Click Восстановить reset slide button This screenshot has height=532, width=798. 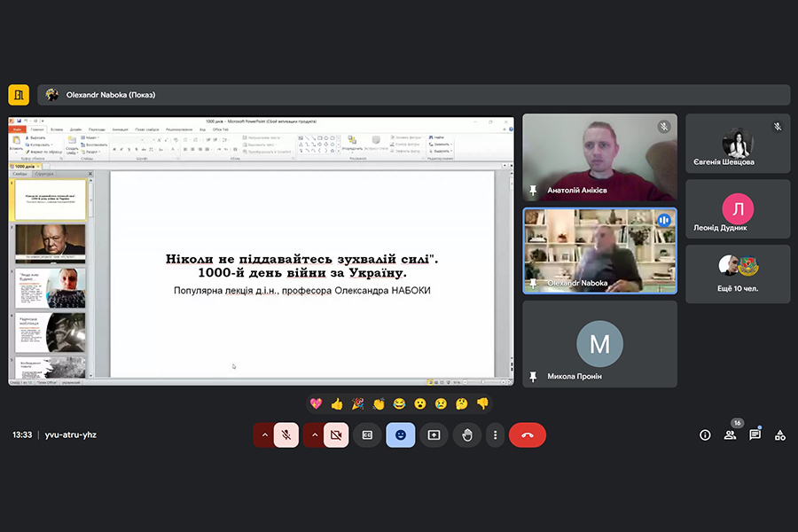[x=94, y=145]
